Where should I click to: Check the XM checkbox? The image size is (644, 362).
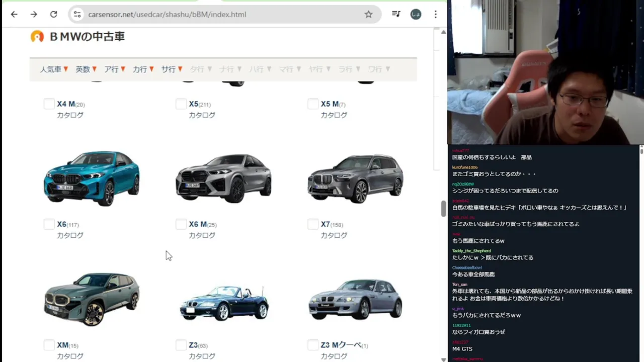click(49, 344)
